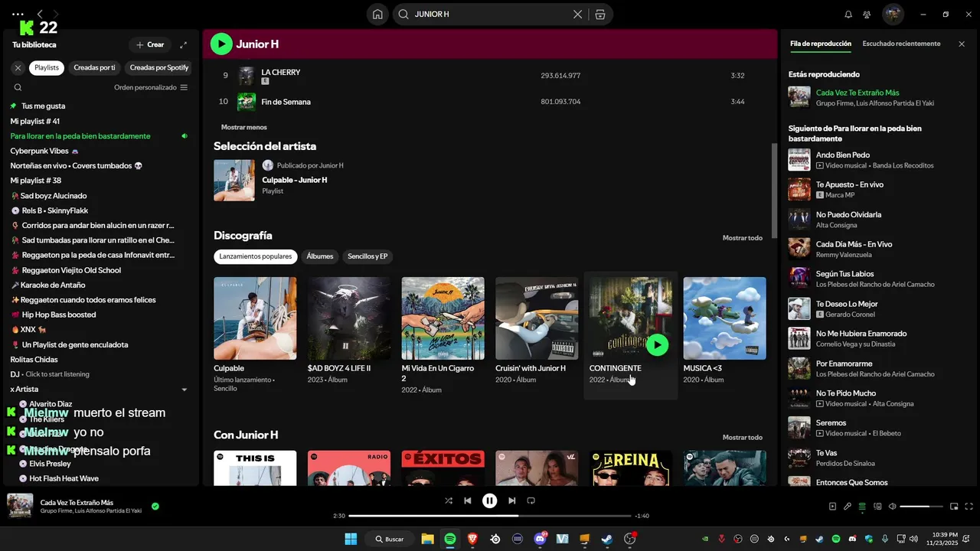The image size is (980, 551).
Task: Select the Creadas por Spotify filter chip
Action: (158, 67)
